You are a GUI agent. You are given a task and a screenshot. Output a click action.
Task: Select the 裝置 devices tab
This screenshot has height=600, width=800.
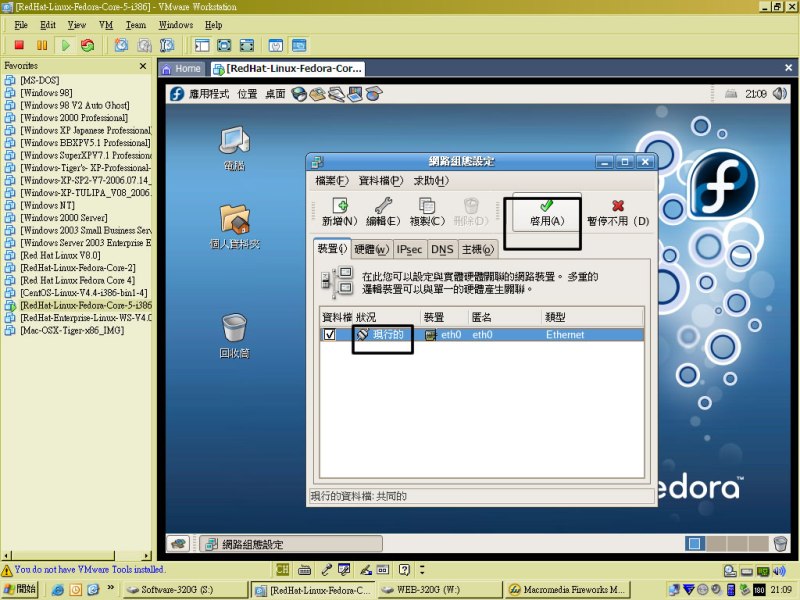coord(332,248)
